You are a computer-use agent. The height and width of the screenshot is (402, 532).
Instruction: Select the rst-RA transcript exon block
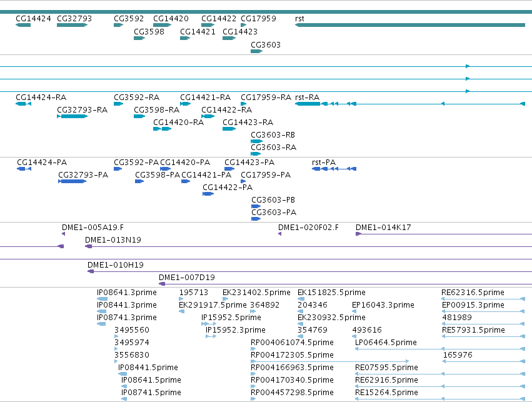point(308,104)
